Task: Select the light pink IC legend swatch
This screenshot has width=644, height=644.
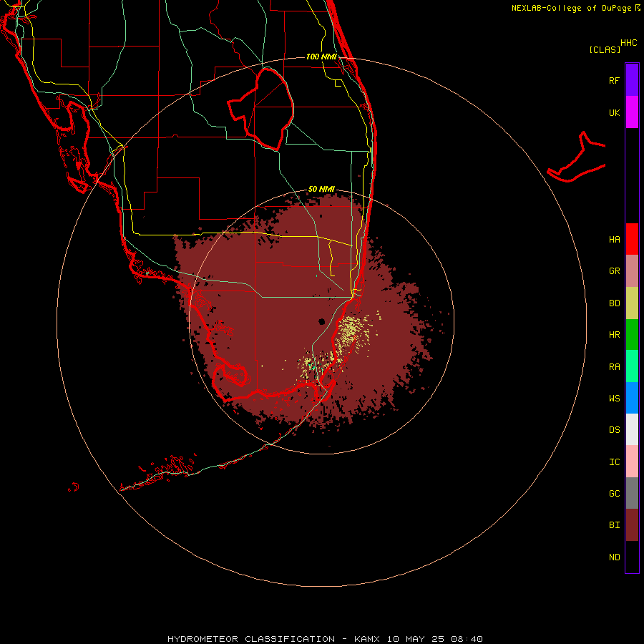Action: [632, 462]
